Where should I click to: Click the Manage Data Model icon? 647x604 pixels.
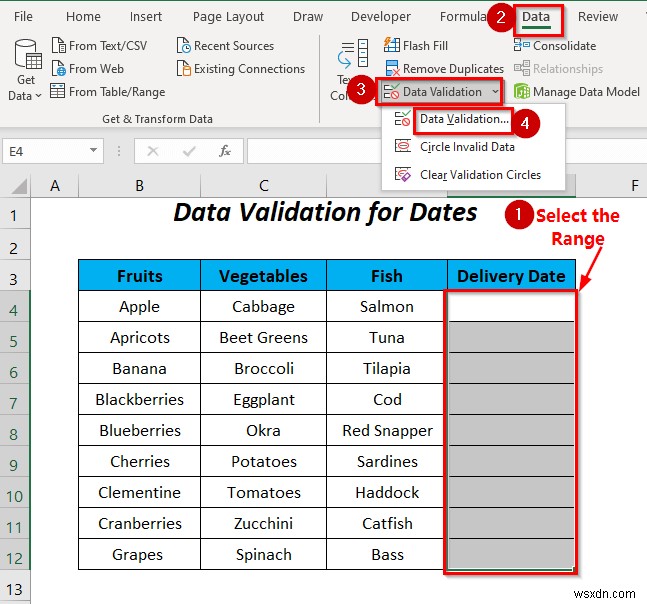click(x=522, y=91)
